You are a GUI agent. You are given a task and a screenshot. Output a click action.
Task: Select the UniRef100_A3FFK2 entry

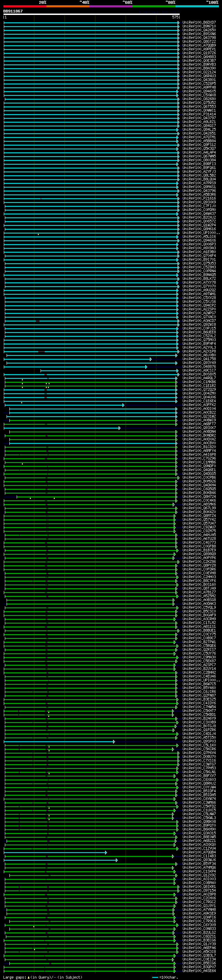(199, 405)
